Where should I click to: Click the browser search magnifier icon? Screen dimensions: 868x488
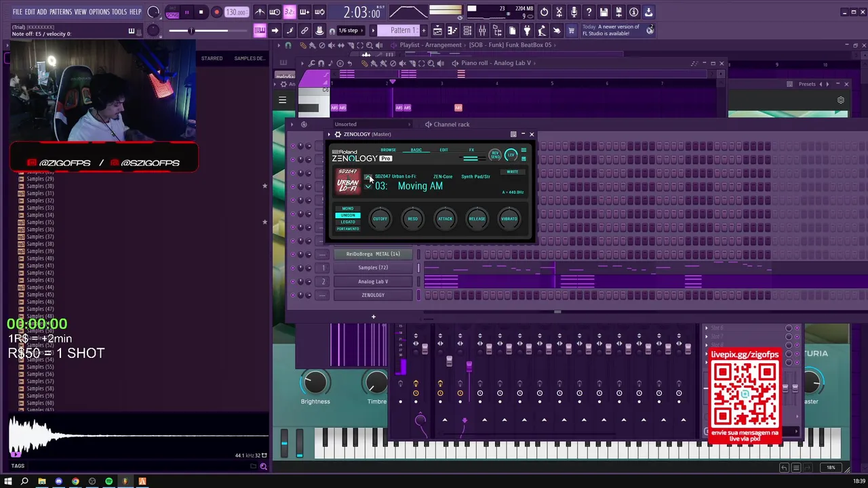(x=263, y=466)
